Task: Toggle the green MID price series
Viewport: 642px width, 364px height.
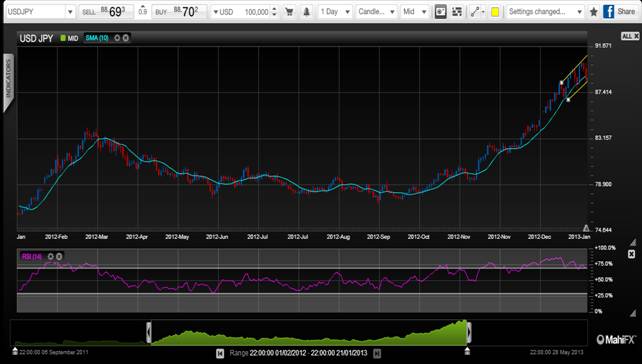Action: click(x=69, y=38)
